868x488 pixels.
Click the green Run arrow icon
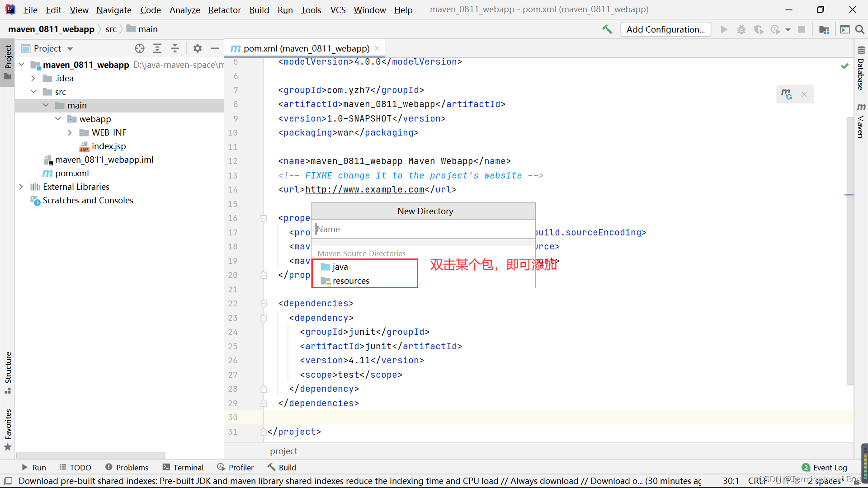[723, 29]
